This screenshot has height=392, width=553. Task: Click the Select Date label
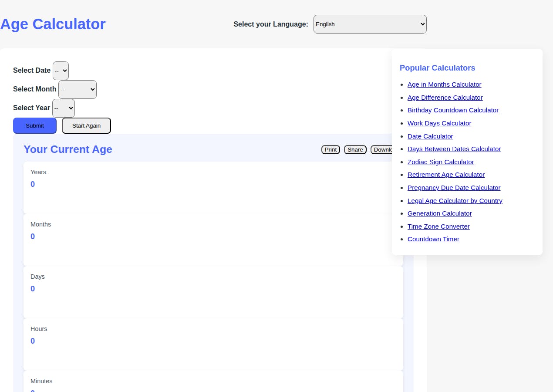(32, 70)
